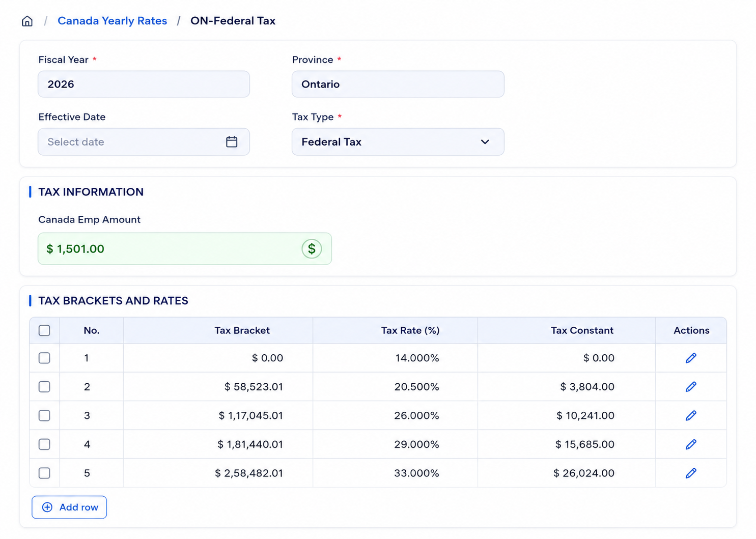Click ON-Federal Tax breadcrumb item

233,21
